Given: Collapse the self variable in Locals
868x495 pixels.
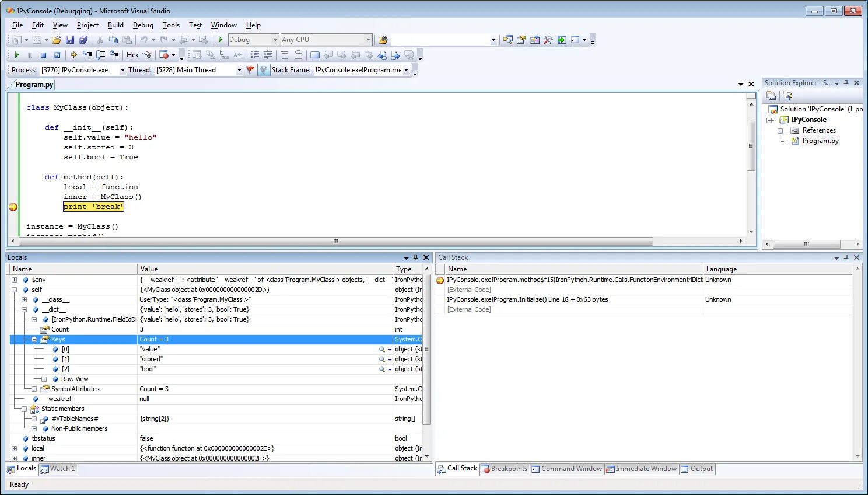Looking at the screenshot, I should 15,290.
